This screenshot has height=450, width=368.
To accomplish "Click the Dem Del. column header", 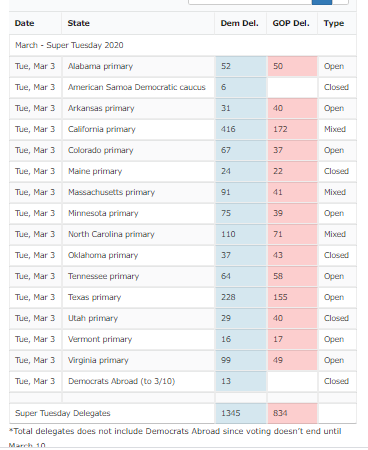I will pyautogui.click(x=241, y=23).
